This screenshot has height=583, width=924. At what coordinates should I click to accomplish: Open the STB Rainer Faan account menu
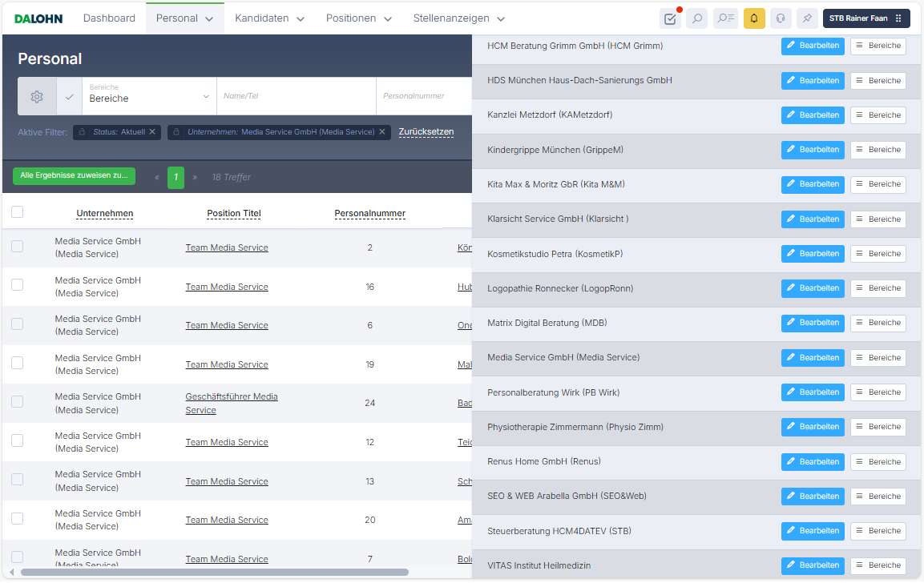click(866, 18)
